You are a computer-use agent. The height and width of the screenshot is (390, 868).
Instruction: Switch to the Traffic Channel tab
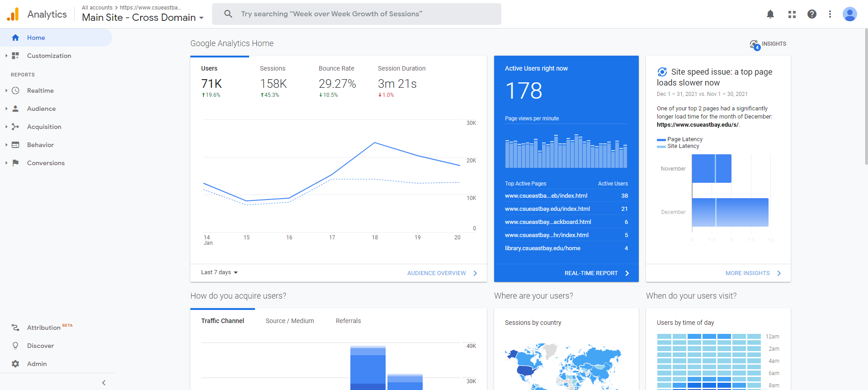coord(222,321)
